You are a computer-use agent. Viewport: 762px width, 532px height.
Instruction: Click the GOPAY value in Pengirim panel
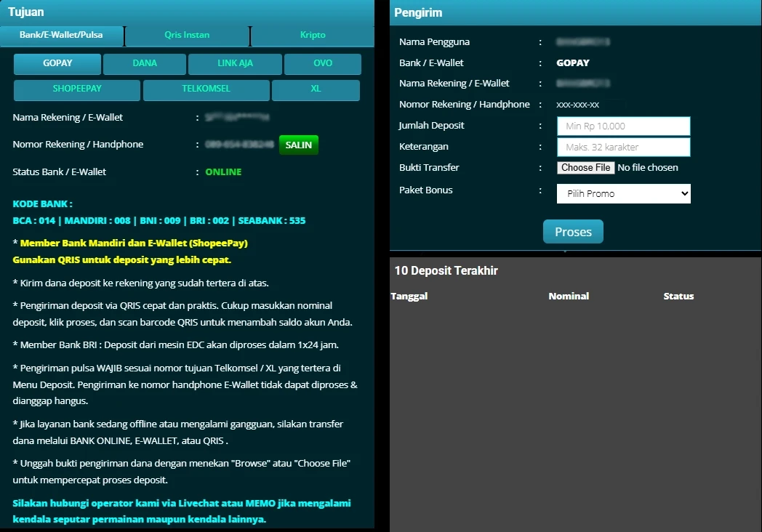(573, 63)
